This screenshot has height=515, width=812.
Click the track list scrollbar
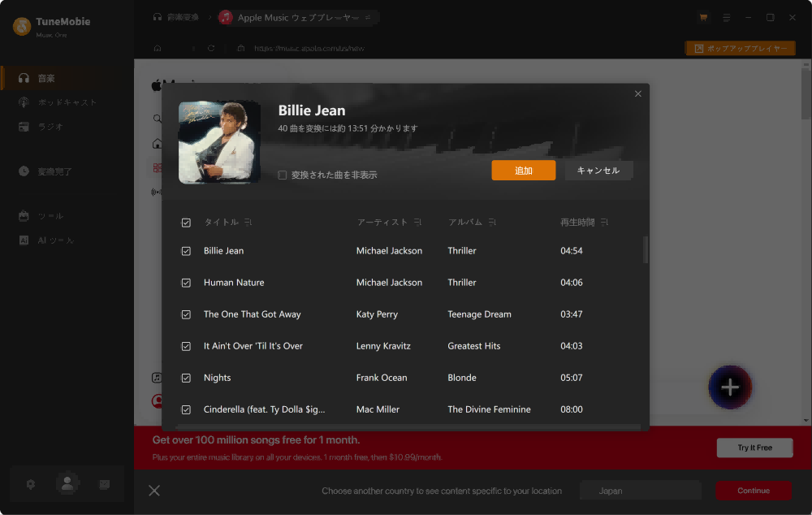tap(646, 249)
